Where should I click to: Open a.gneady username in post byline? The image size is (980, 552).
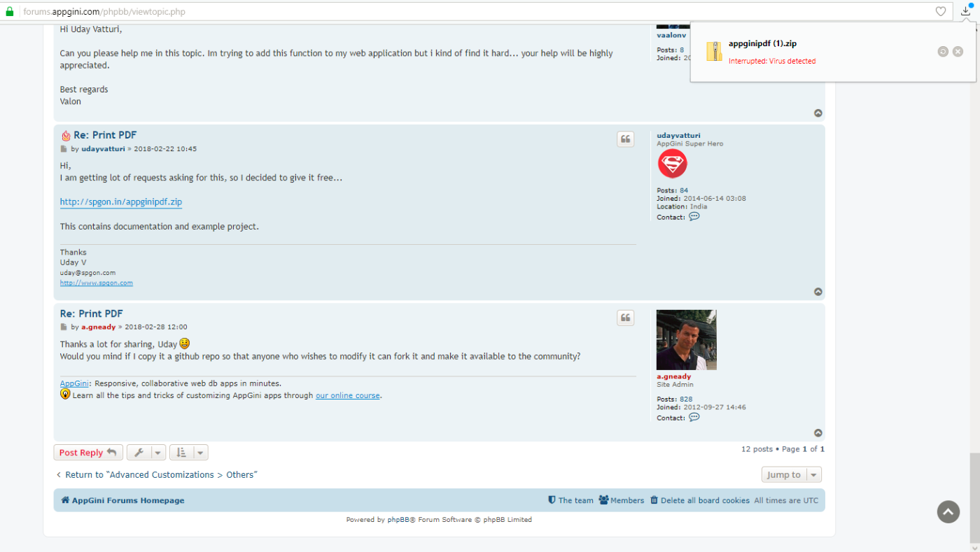(99, 327)
